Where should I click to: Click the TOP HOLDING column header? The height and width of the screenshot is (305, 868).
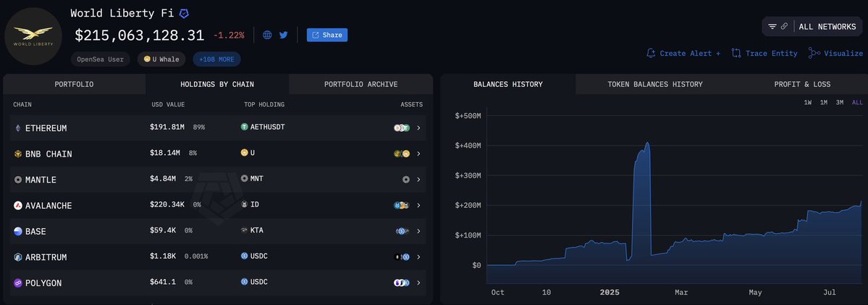point(264,104)
